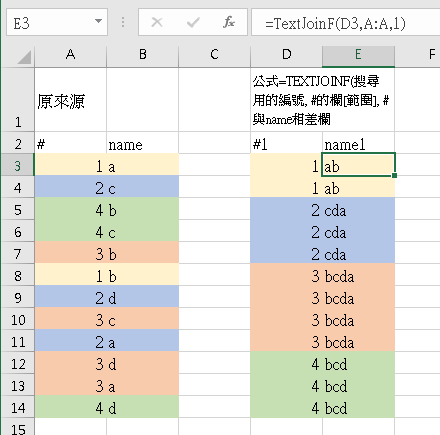Screen dimensions: 440x435
Task: Click the '#' header cell A2
Action: [x=70, y=143]
